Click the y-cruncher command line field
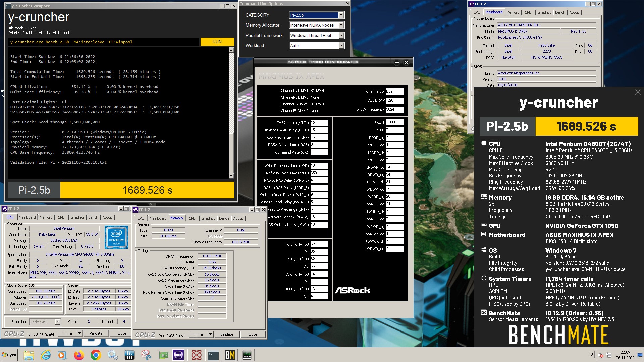Viewport: 644px width, 362px height. point(103,42)
